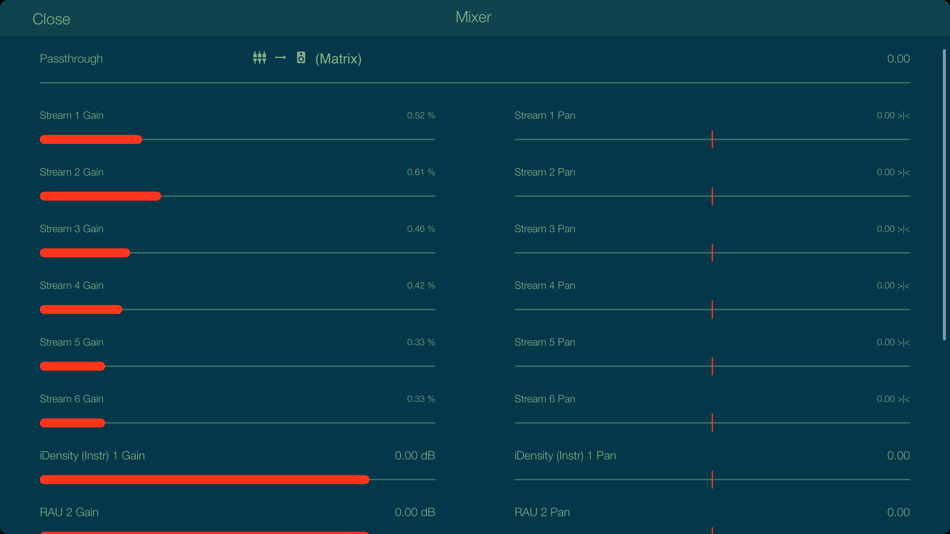Image resolution: width=950 pixels, height=534 pixels.
Task: Click the Stream 1 Pan 0.00 >|< value
Action: coord(892,115)
